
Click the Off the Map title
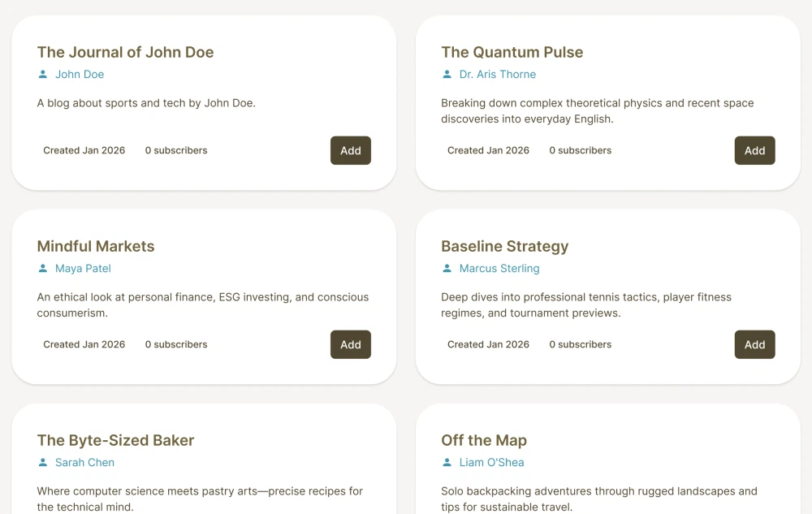484,440
